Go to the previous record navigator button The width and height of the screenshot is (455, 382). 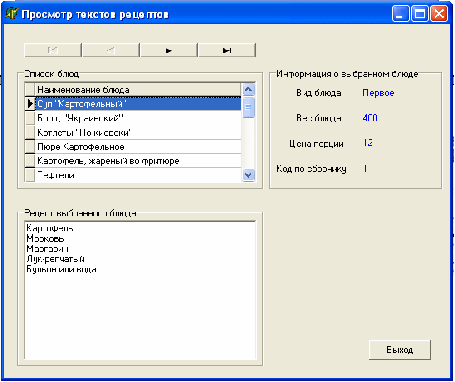pyautogui.click(x=111, y=50)
